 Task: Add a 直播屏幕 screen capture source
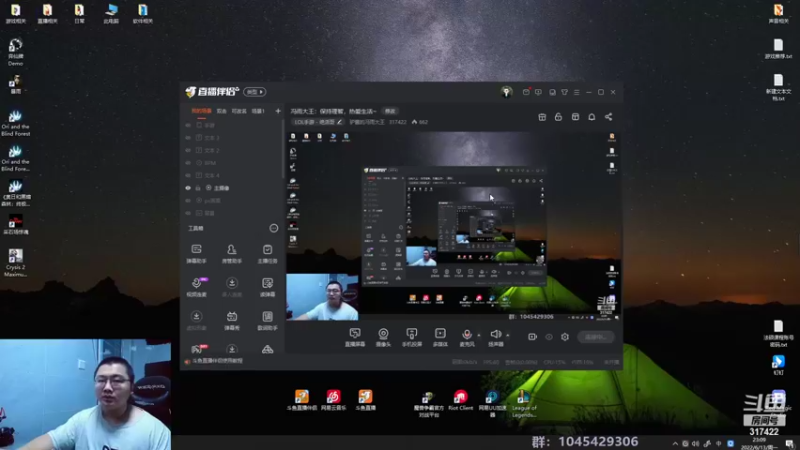355,337
